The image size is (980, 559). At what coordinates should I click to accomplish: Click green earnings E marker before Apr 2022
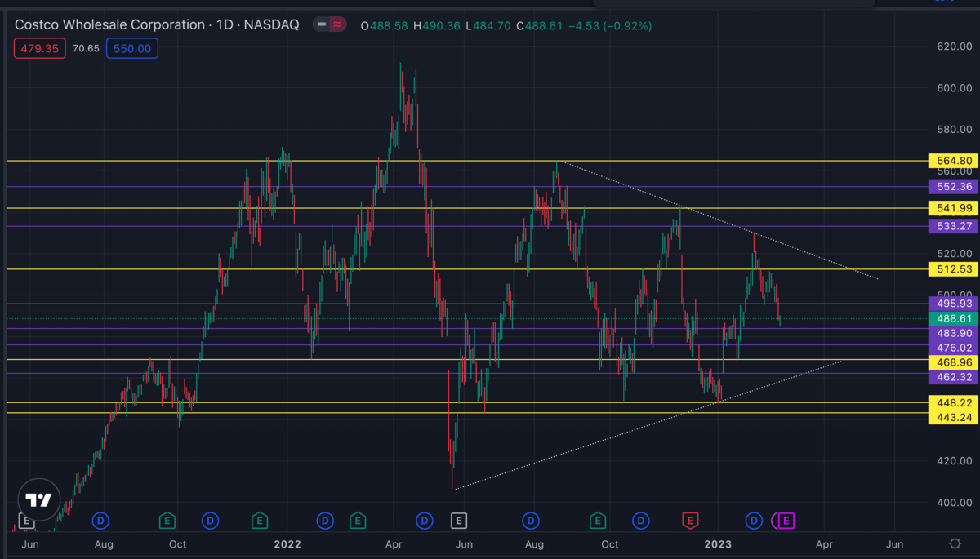coord(357,520)
